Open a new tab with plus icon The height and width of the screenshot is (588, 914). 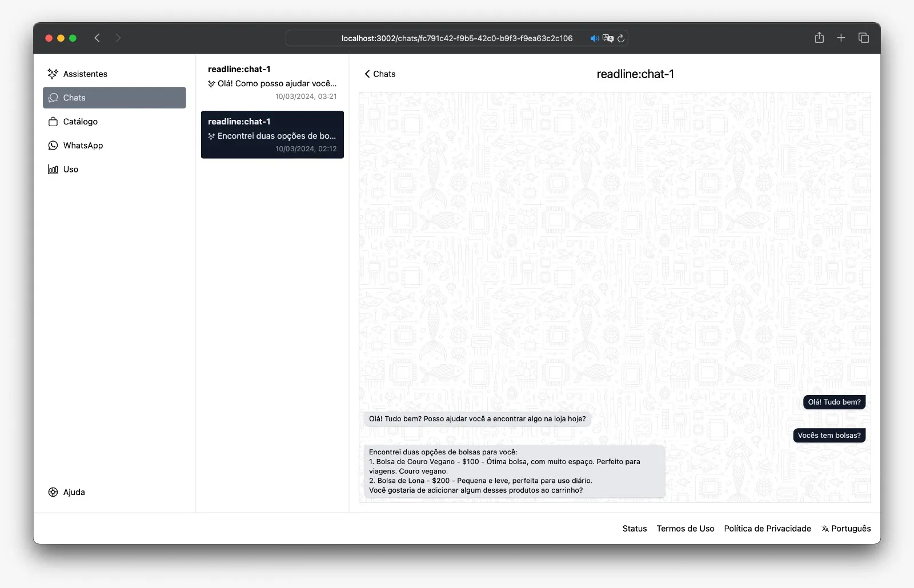(841, 38)
